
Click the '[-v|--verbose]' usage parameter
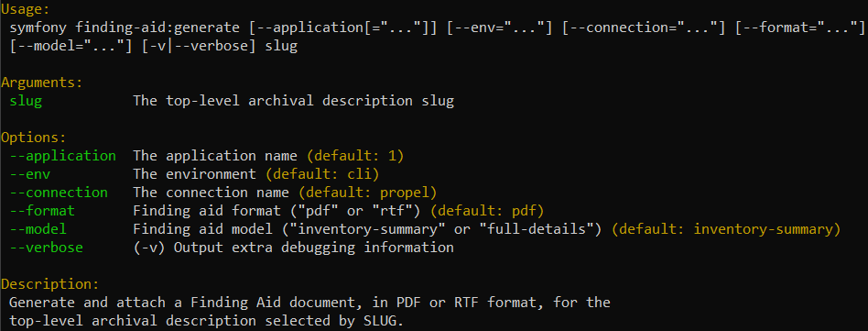tap(198, 46)
